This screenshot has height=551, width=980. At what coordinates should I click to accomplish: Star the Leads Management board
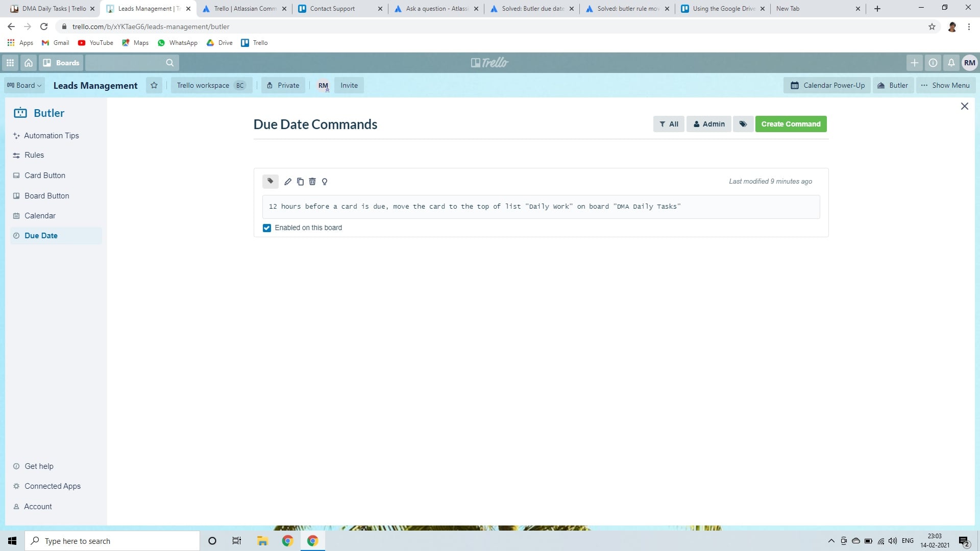[x=154, y=85]
